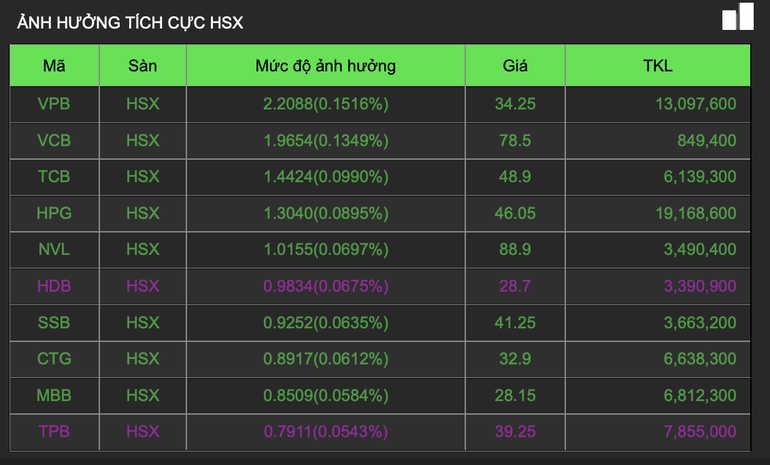Click the ẢNH HƯỞNG TÍCH CỰC HSX title

click(130, 21)
